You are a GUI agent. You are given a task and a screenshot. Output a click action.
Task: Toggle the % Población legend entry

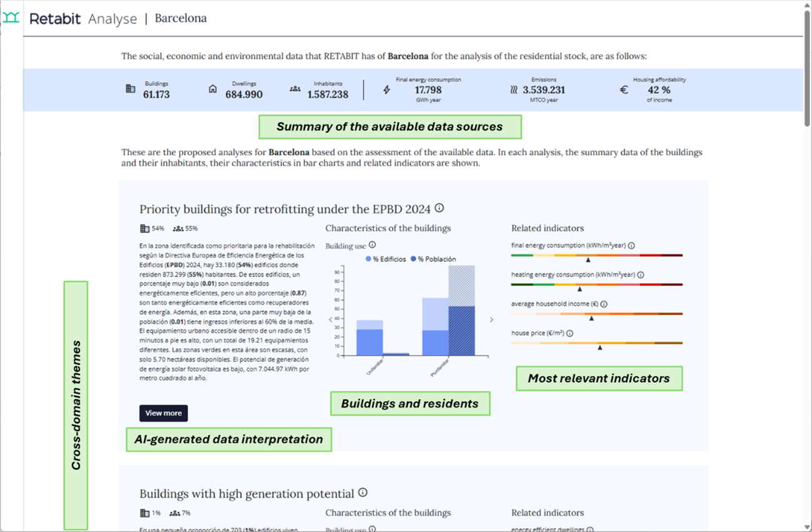click(433, 259)
